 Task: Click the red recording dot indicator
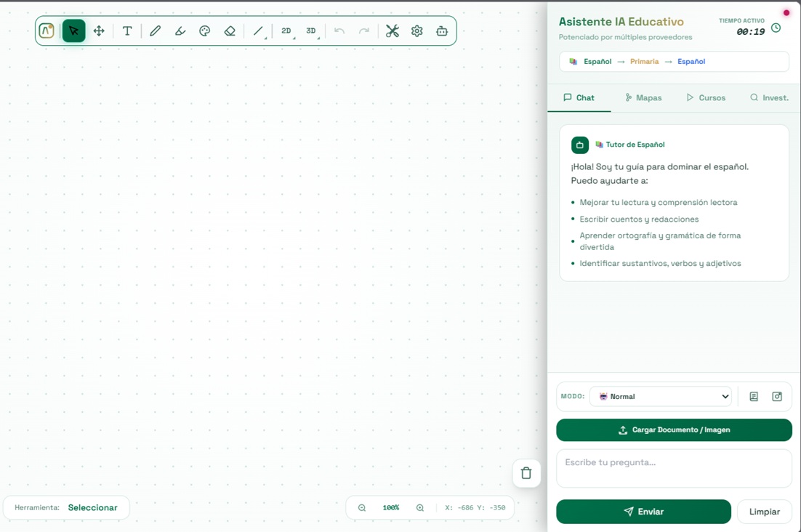point(786,13)
